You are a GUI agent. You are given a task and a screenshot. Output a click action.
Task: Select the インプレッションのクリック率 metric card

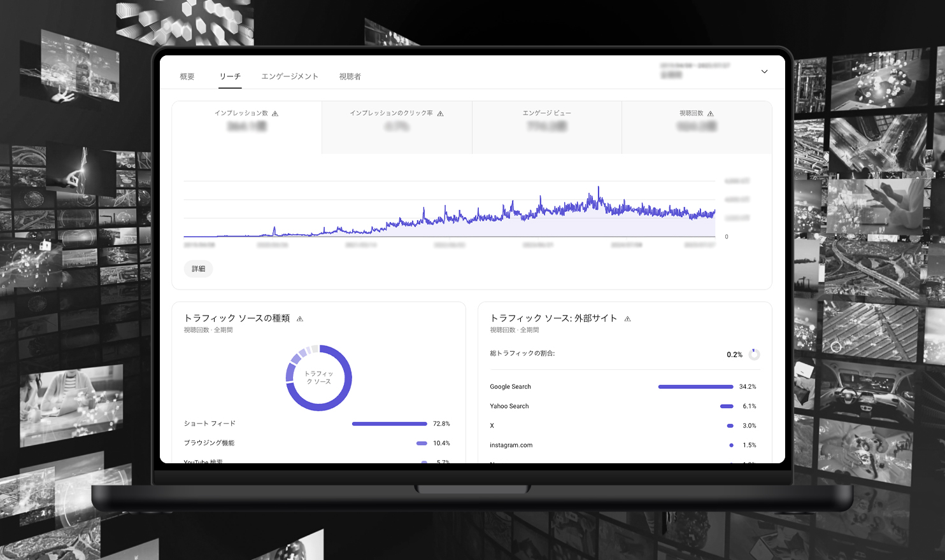pos(397,127)
